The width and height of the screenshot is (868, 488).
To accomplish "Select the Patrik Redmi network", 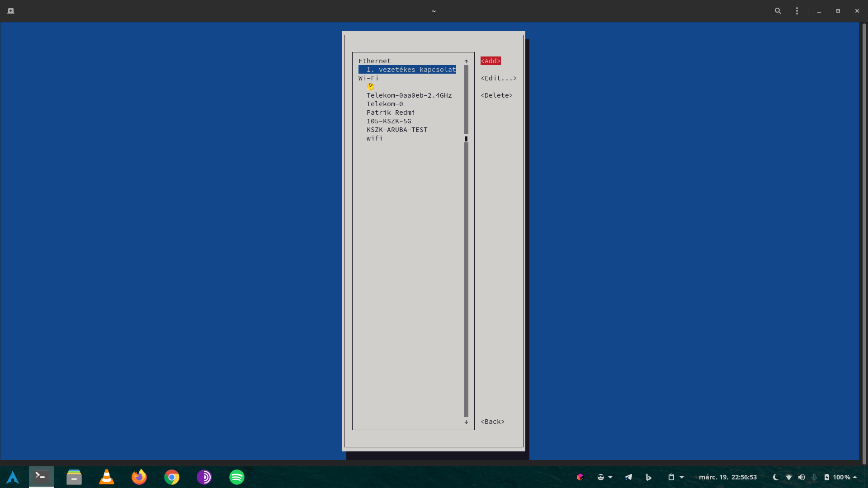I will click(x=391, y=113).
